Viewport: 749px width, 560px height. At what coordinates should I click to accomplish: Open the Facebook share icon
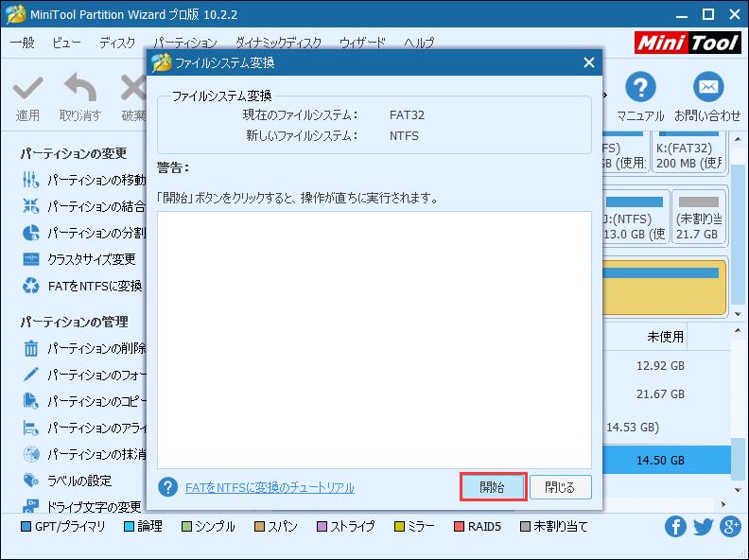675,527
